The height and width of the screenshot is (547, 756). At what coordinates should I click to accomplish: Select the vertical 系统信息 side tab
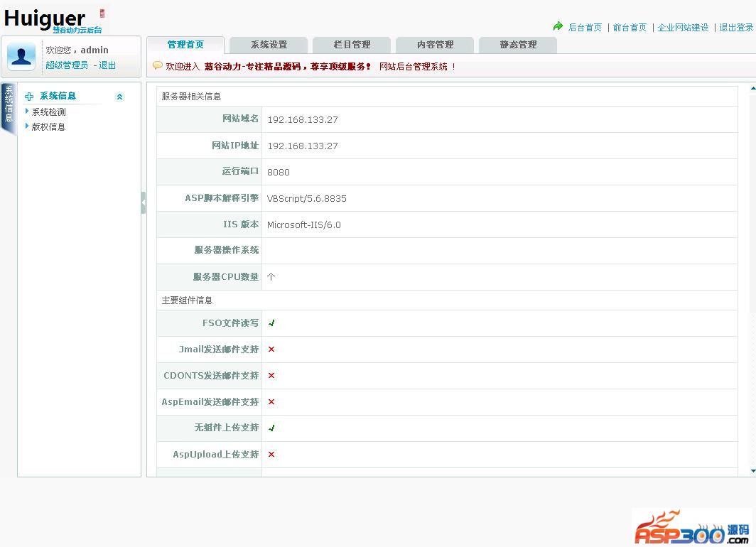(9, 105)
